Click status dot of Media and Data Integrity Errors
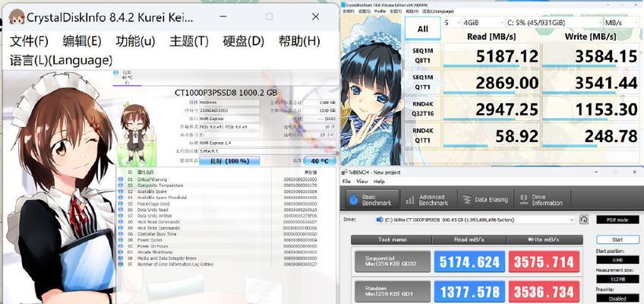The height and width of the screenshot is (304, 644). [121, 258]
